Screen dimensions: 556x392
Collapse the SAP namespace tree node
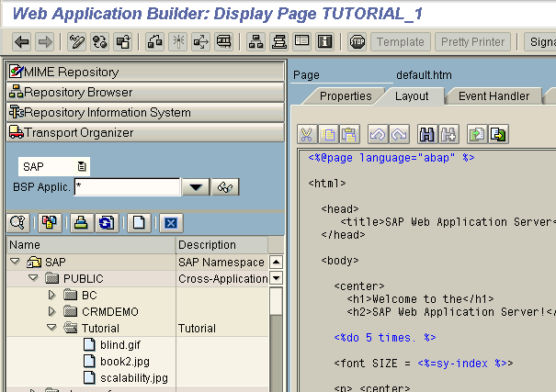click(15, 262)
